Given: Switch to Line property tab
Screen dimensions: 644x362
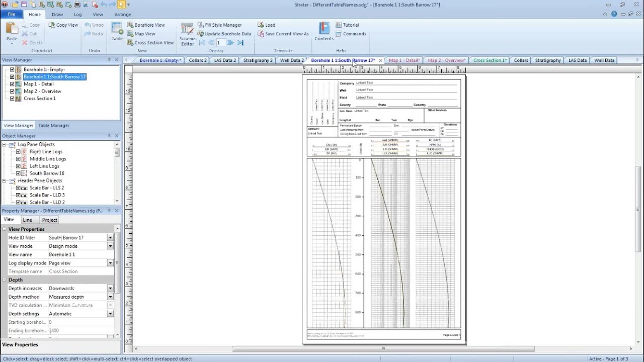Looking at the screenshot, I should click(x=27, y=220).
